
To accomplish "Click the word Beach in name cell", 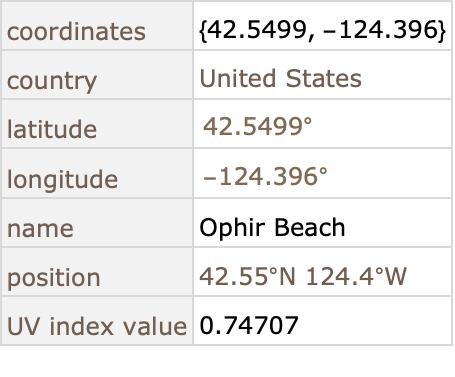I will [310, 227].
